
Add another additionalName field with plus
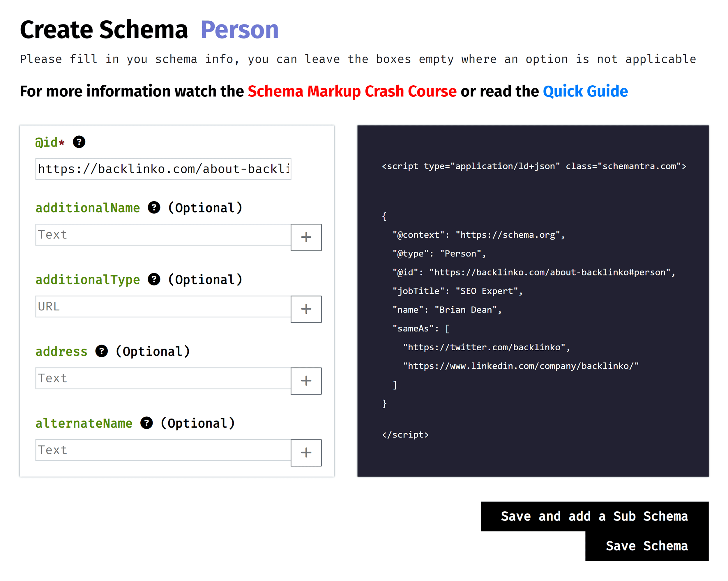[306, 237]
